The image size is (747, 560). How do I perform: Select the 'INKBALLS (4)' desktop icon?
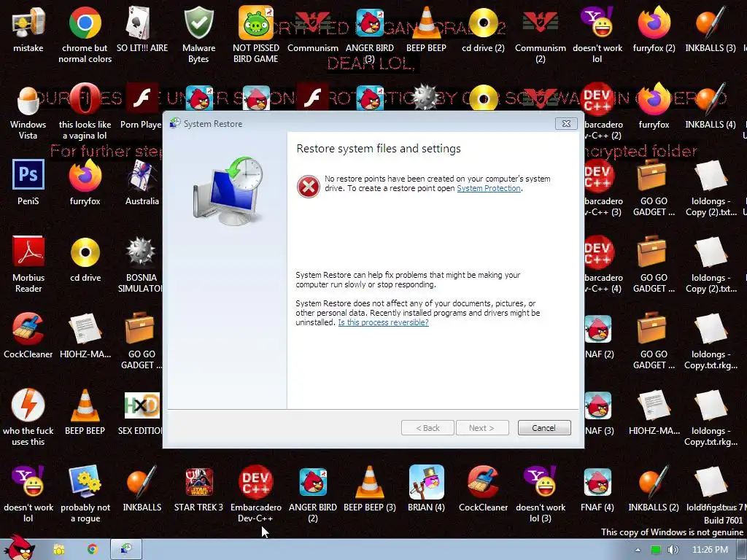click(711, 106)
